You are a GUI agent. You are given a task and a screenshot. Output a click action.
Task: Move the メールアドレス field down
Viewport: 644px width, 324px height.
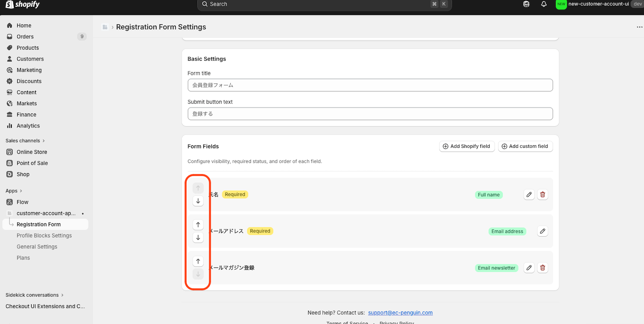click(x=198, y=238)
